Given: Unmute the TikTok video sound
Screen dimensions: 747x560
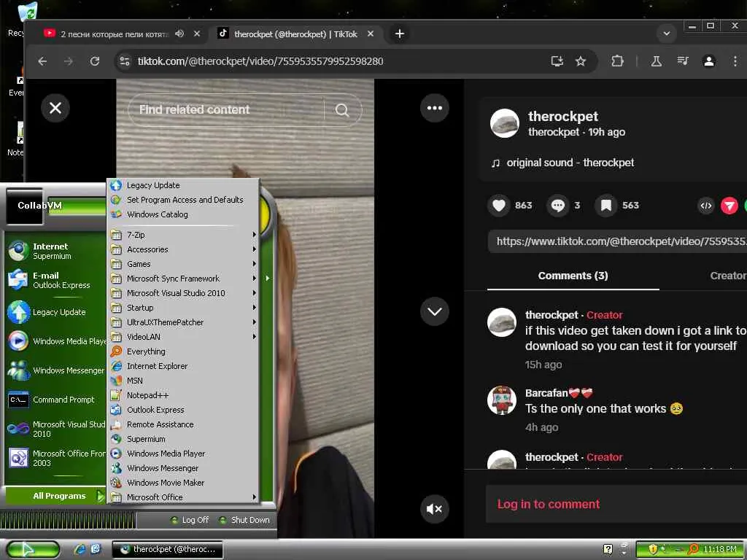Looking at the screenshot, I should (435, 509).
